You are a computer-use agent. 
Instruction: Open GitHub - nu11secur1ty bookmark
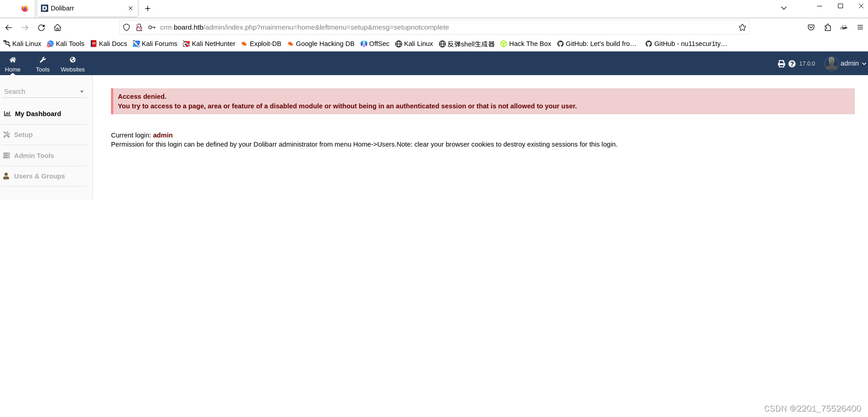coord(686,44)
